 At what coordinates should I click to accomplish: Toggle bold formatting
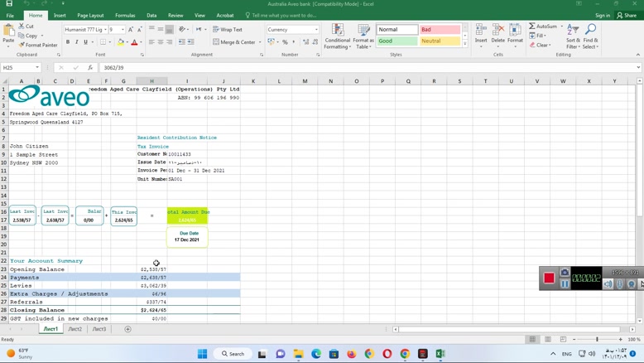pyautogui.click(x=68, y=42)
